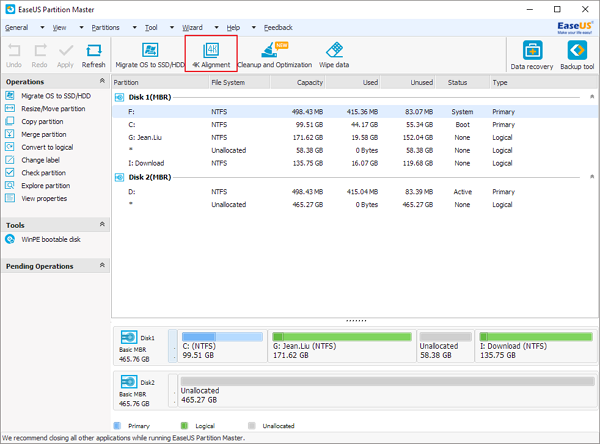
Task: Open the Feedback menu
Action: 278,28
